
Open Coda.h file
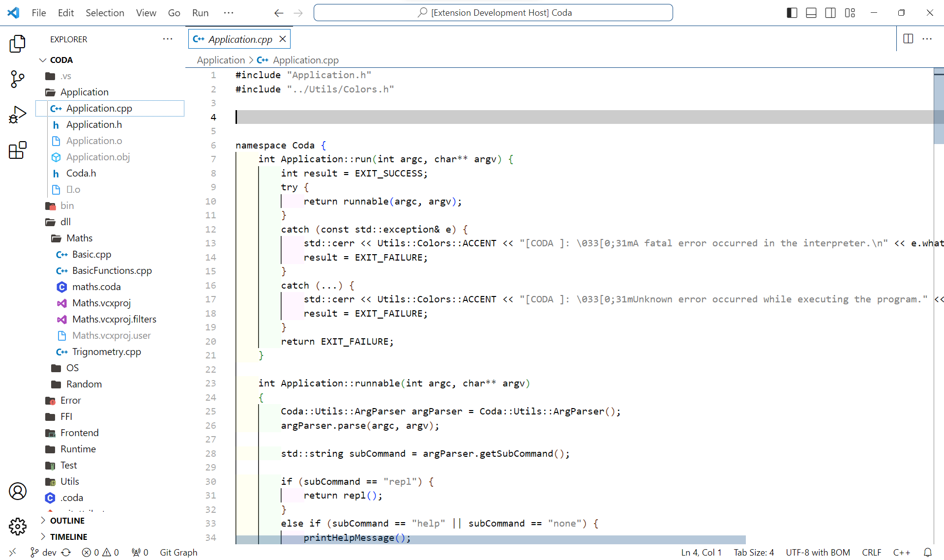(111, 174)
